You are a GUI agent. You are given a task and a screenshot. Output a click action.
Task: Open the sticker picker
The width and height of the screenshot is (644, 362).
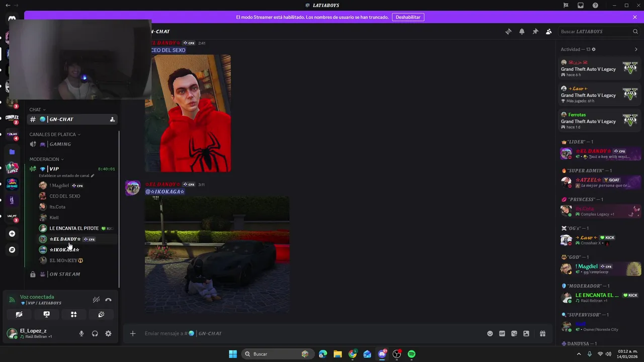coord(514,333)
